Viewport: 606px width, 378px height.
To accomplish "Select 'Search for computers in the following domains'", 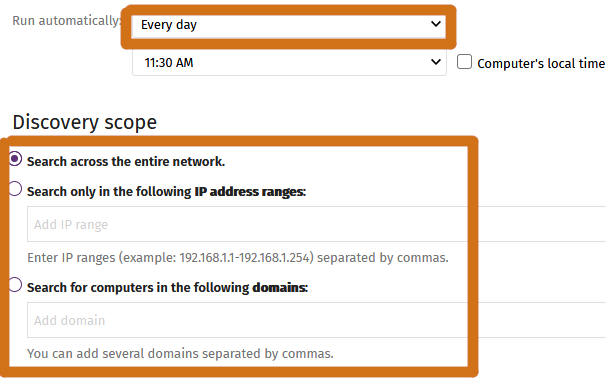I will point(15,285).
